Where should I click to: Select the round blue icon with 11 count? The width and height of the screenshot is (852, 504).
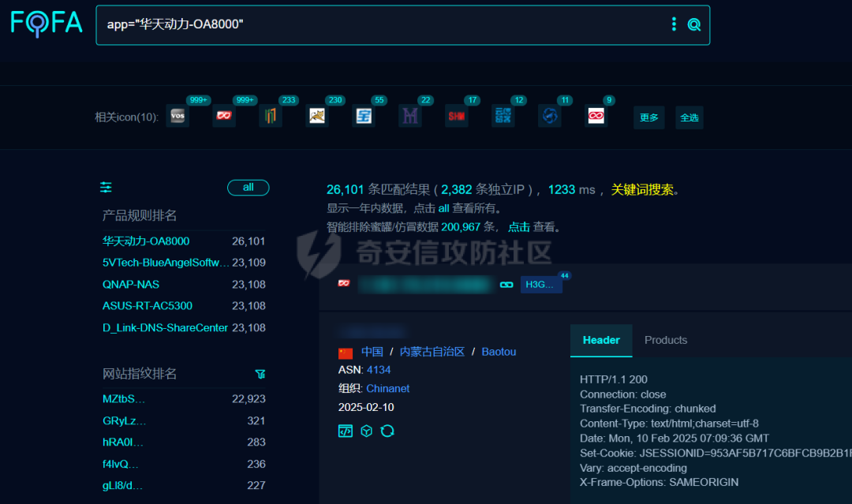(x=549, y=116)
